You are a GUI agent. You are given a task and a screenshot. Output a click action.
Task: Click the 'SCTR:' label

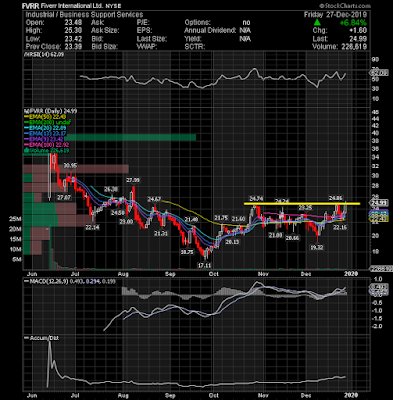point(194,47)
